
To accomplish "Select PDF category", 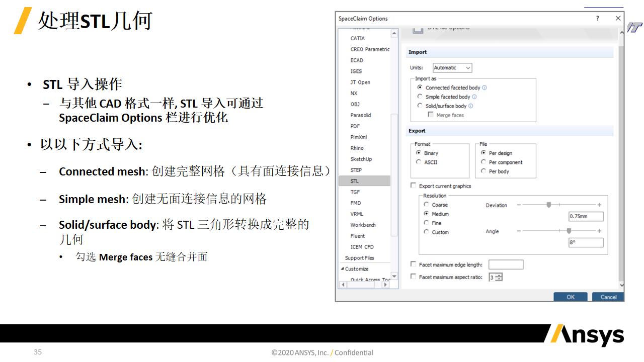I will coord(355,126).
